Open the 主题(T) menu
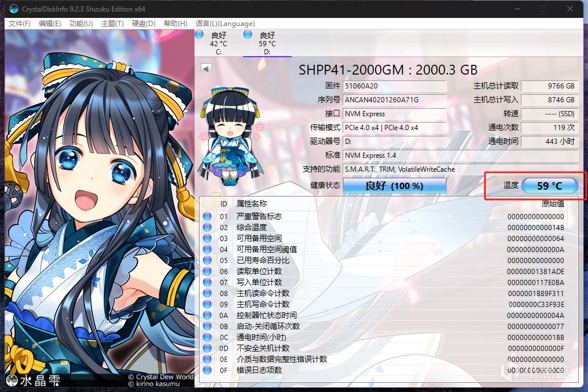Viewport: 588px width, 392px height. [x=112, y=24]
